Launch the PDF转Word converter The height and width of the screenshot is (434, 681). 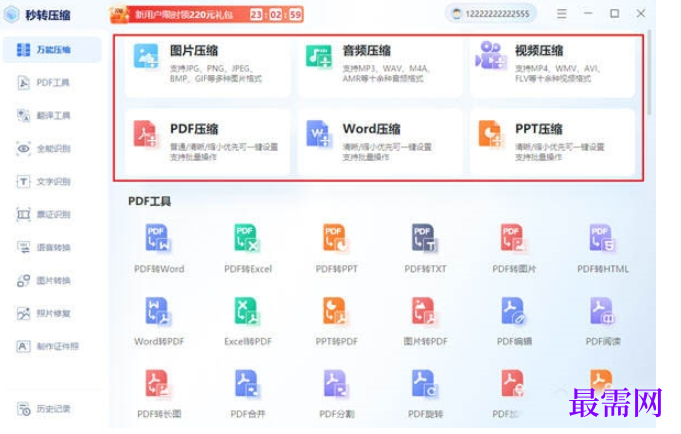[x=159, y=249]
